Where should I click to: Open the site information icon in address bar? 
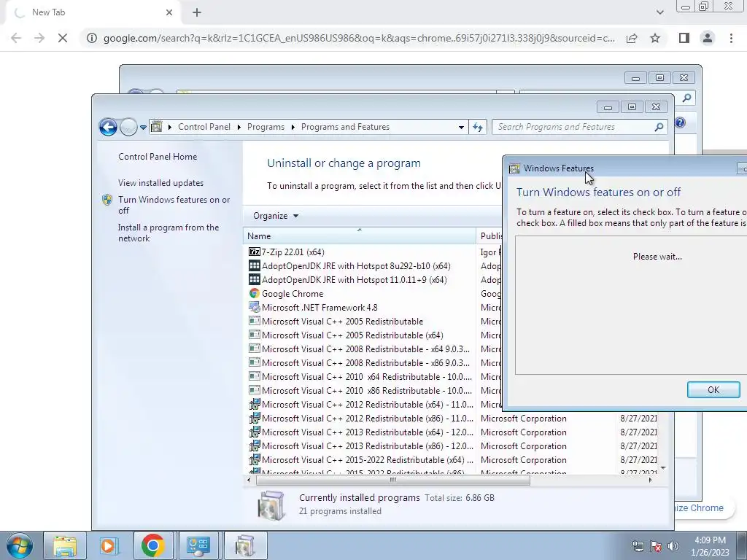point(92,38)
